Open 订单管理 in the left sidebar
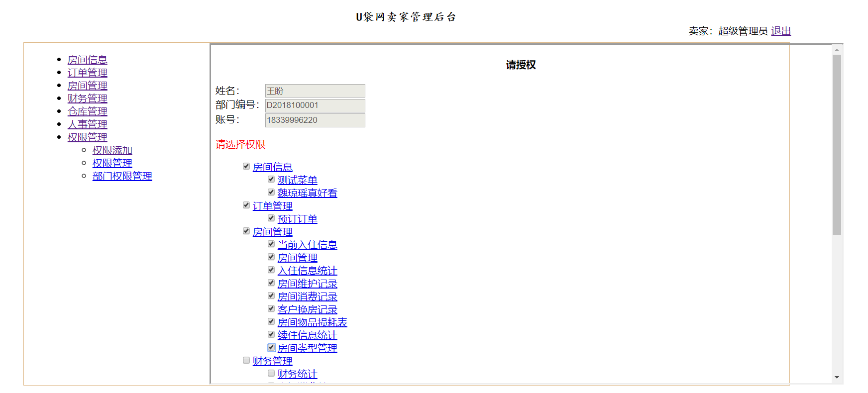Screen dimensions: 868x393 pyautogui.click(x=87, y=73)
